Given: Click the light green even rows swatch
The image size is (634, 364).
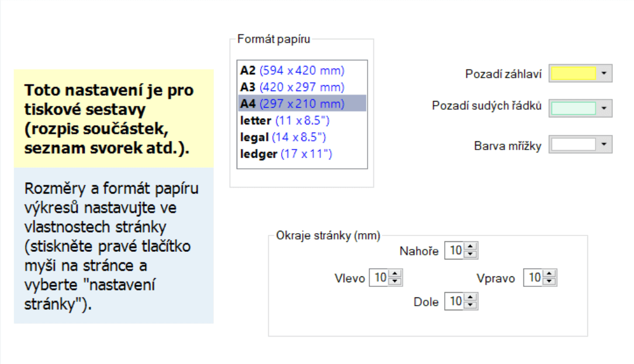Looking at the screenshot, I should click(573, 108).
